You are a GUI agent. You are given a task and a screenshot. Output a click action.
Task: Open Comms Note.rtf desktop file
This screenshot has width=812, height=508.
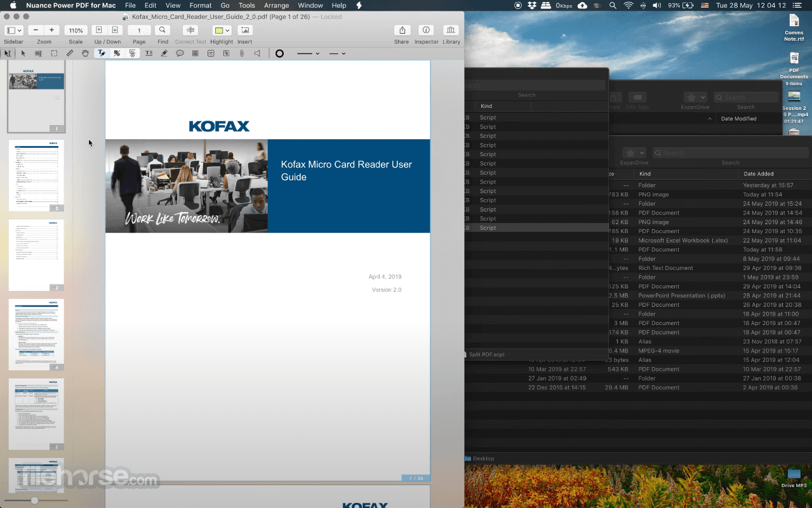coord(794,28)
